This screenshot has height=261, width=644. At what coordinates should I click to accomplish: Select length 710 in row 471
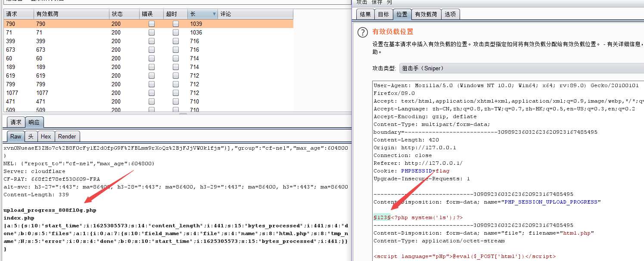(195, 101)
